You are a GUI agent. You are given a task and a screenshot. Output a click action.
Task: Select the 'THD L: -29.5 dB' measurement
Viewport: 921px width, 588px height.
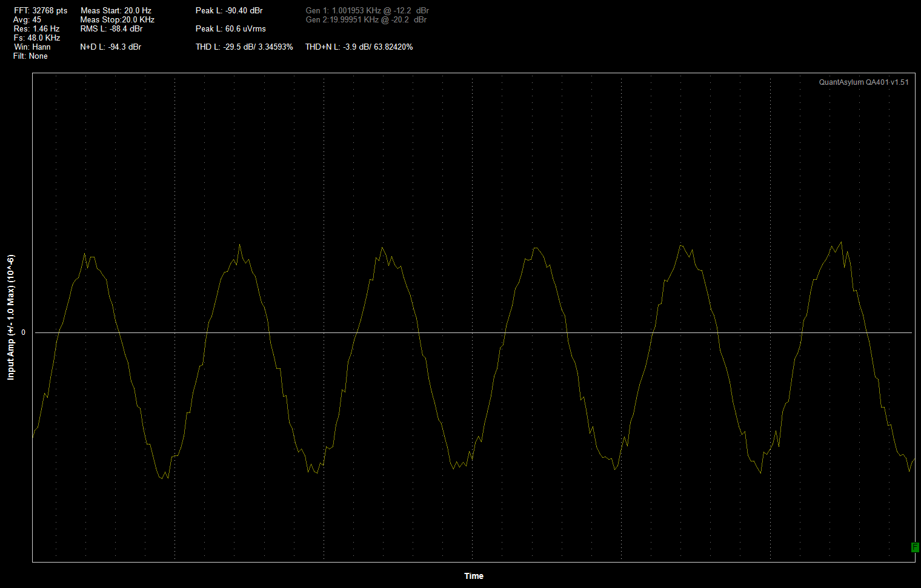coord(244,47)
